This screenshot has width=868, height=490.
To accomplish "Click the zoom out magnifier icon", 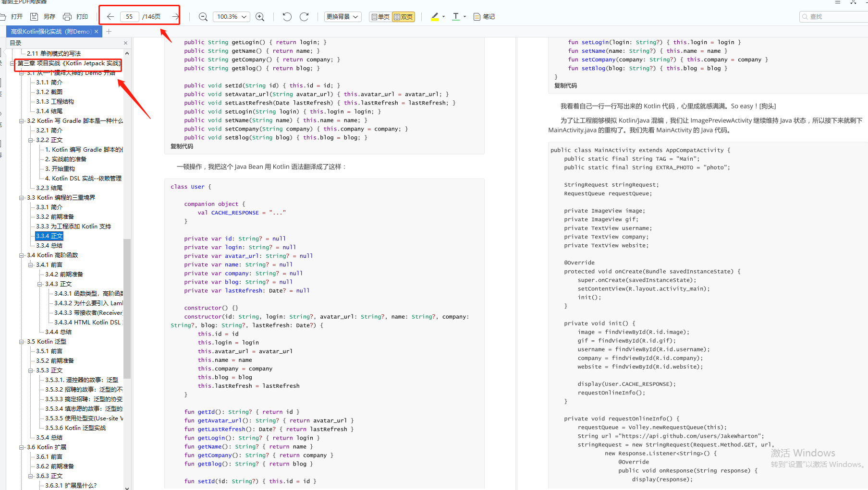I will click(203, 17).
